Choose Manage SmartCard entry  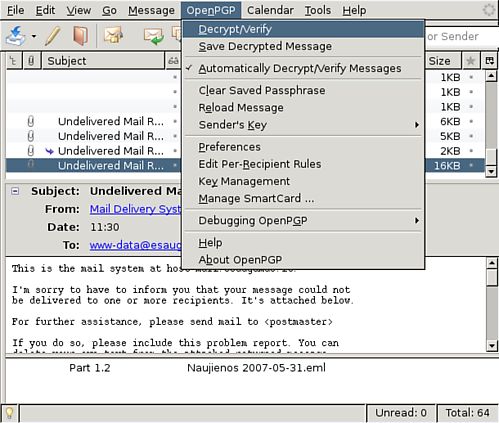tap(303, 199)
